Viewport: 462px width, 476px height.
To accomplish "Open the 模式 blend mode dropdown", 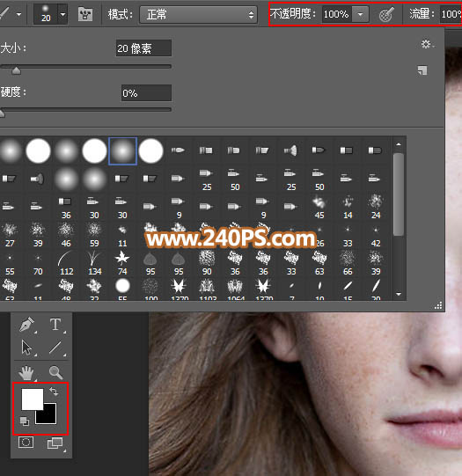I will [199, 14].
